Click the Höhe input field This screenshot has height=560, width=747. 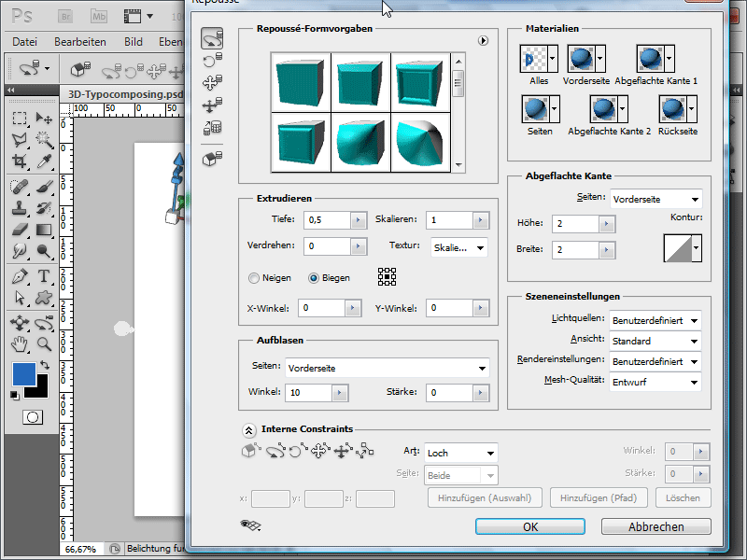(575, 224)
